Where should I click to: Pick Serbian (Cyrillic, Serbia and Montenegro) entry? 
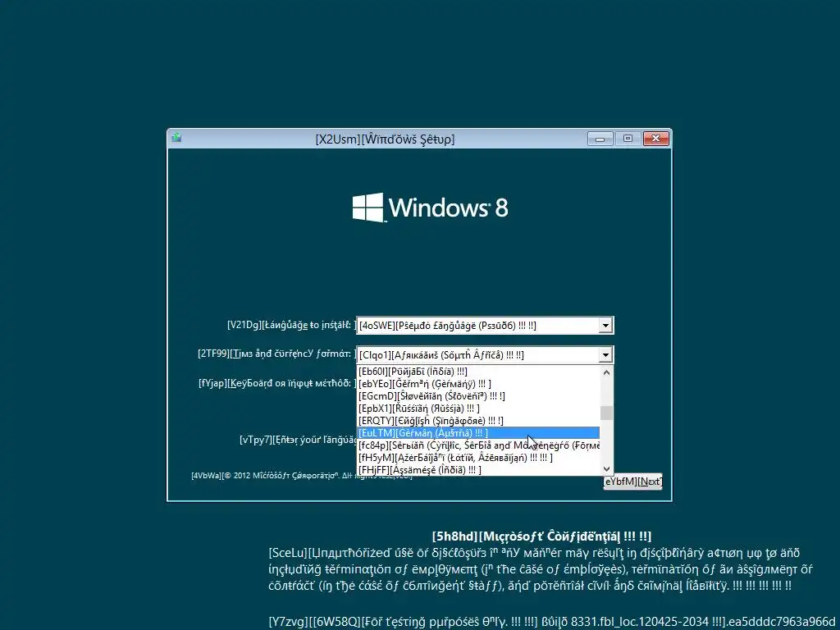click(478, 445)
